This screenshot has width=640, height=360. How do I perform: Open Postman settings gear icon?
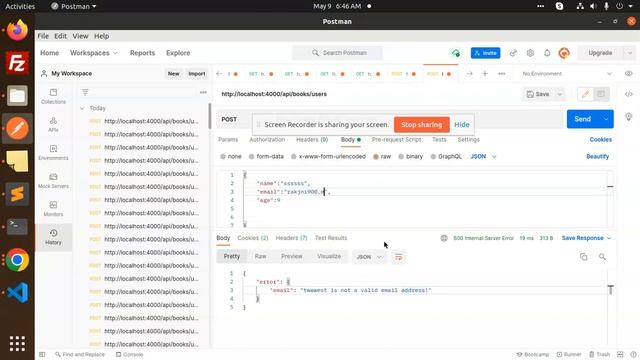coord(530,53)
